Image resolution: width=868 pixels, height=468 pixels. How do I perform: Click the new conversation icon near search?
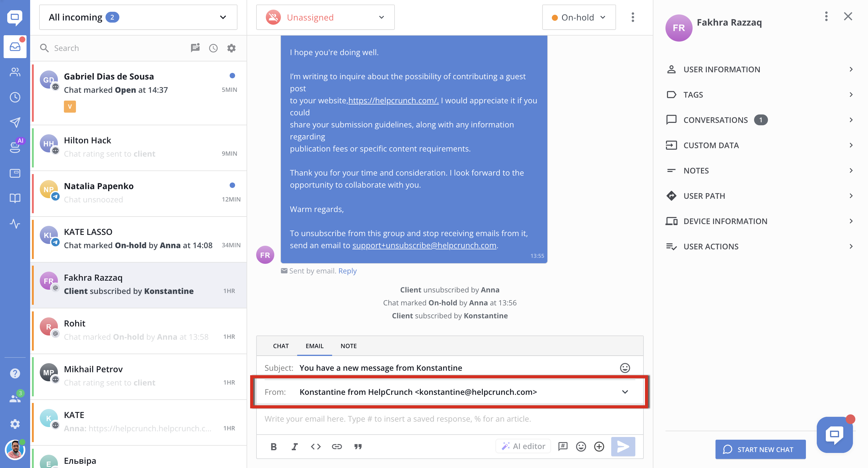point(195,48)
